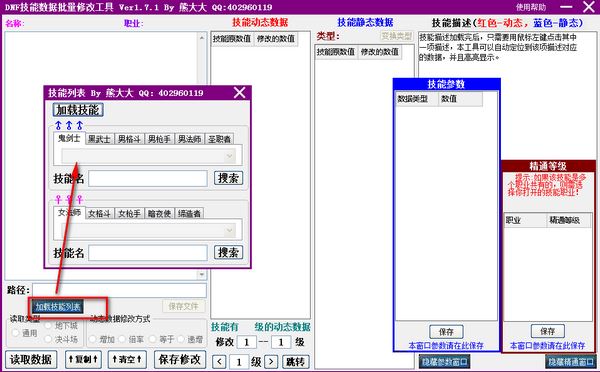Click 技能原数值 header in the dynamic data list
Viewport: 600px width, 372px height.
pyautogui.click(x=232, y=39)
